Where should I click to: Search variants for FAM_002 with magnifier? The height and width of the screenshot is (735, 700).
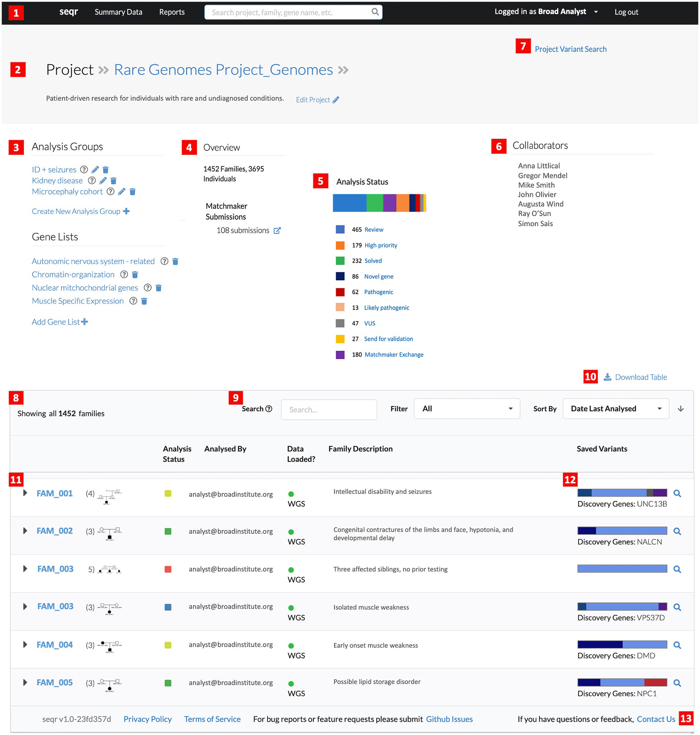(x=677, y=531)
